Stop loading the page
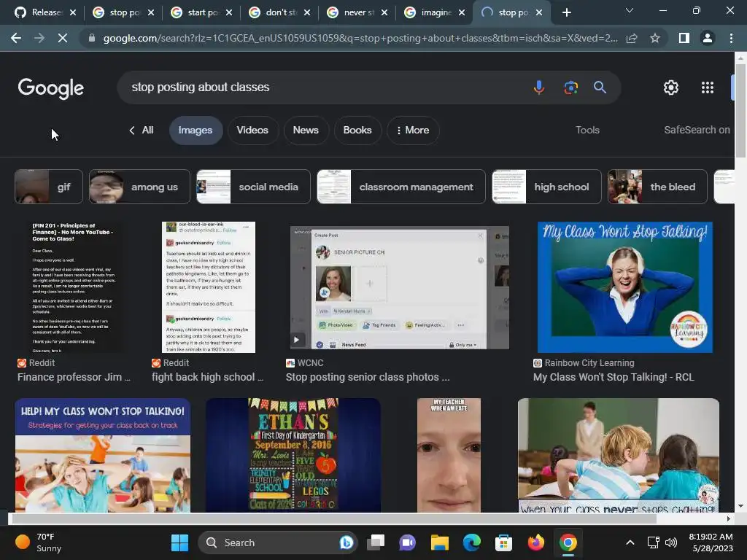This screenshot has width=747, height=560. 63,38
